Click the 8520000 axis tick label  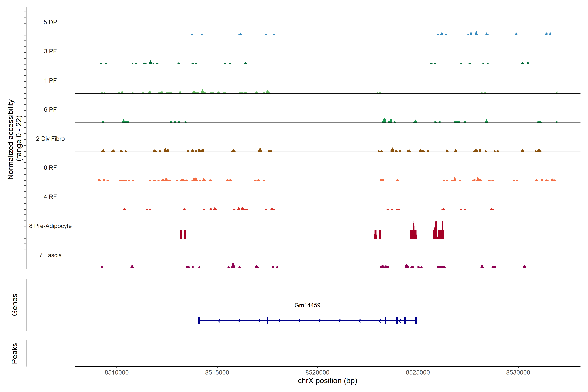tap(317, 373)
